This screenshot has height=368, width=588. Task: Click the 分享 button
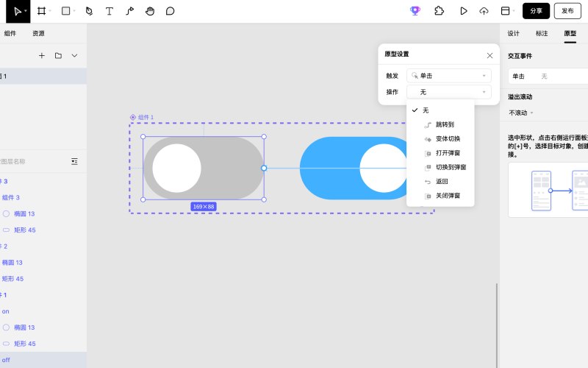tap(536, 11)
